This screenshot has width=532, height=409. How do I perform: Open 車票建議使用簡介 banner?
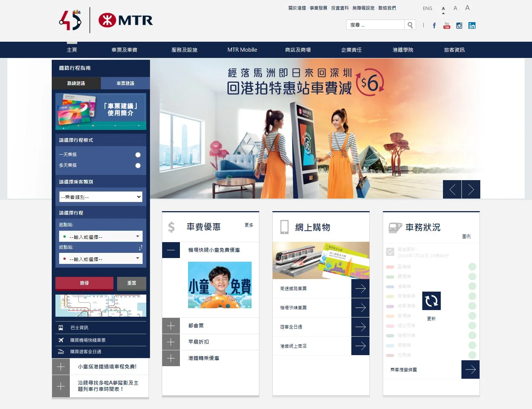click(101, 111)
